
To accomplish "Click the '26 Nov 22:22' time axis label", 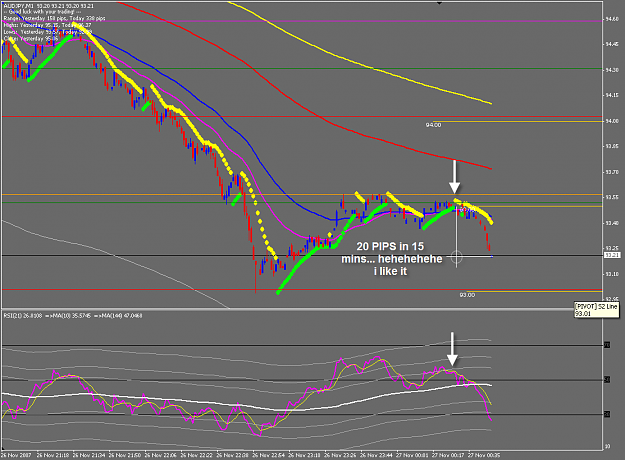I will point(197,455).
